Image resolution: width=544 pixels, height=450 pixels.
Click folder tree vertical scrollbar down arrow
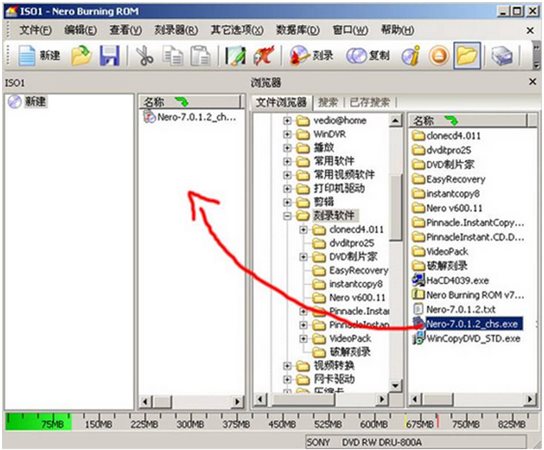pos(395,385)
